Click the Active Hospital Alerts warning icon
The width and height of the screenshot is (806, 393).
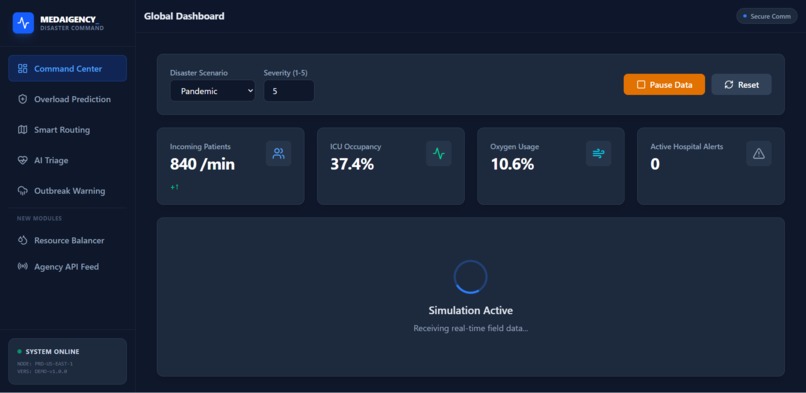point(759,154)
